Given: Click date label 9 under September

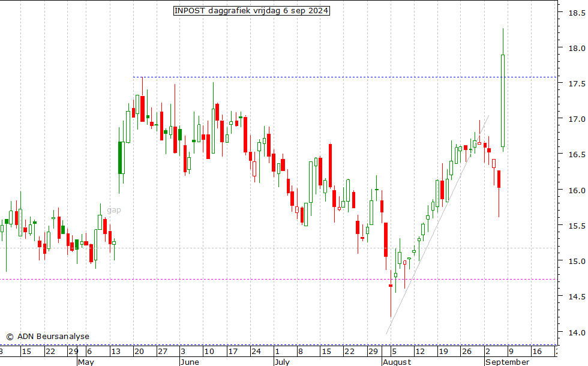Looking at the screenshot, I should (511, 352).
